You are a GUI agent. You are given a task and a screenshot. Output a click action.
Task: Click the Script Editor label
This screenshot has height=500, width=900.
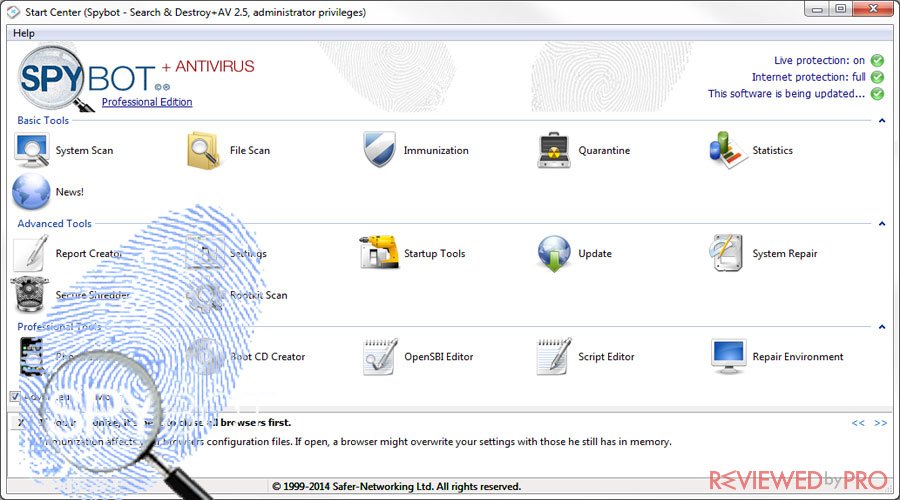606,356
